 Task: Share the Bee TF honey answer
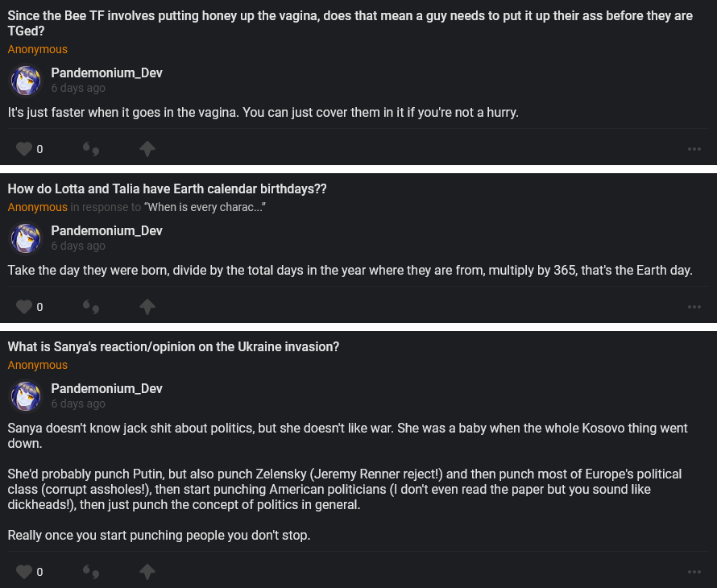tap(147, 149)
